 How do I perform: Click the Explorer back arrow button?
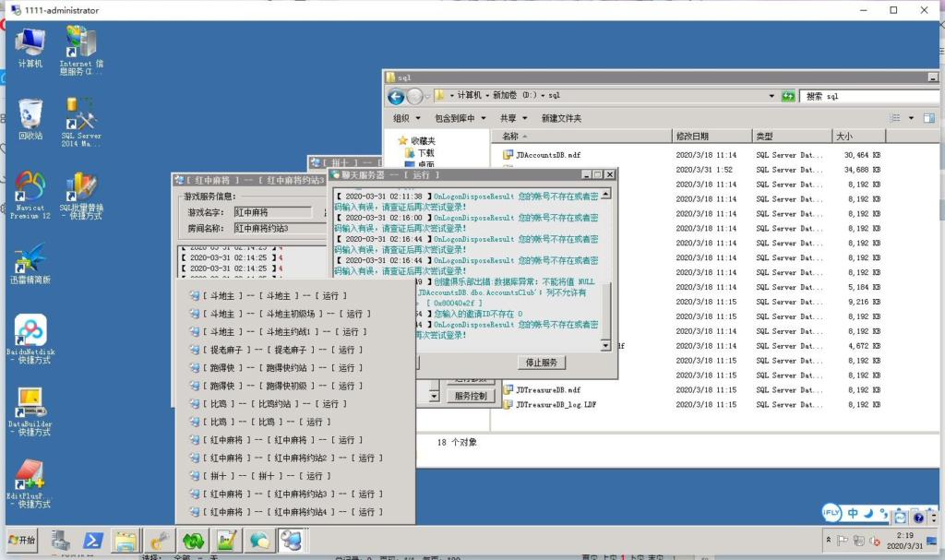(x=396, y=96)
